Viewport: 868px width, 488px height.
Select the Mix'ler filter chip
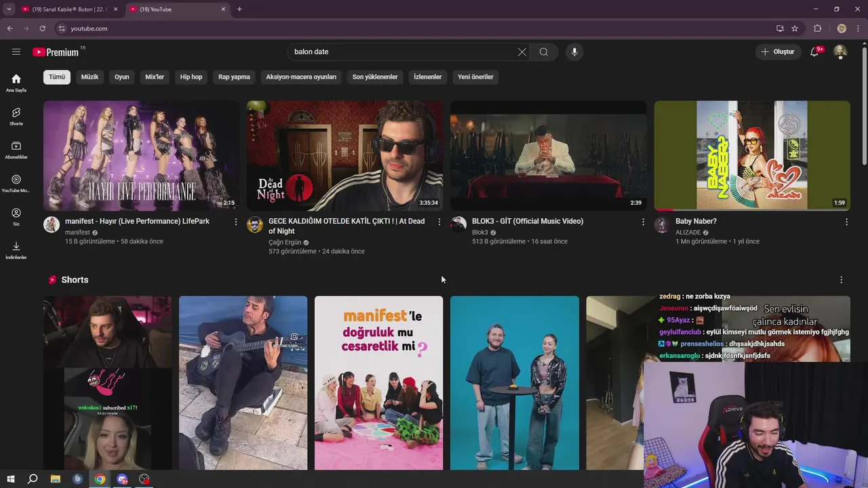[155, 77]
